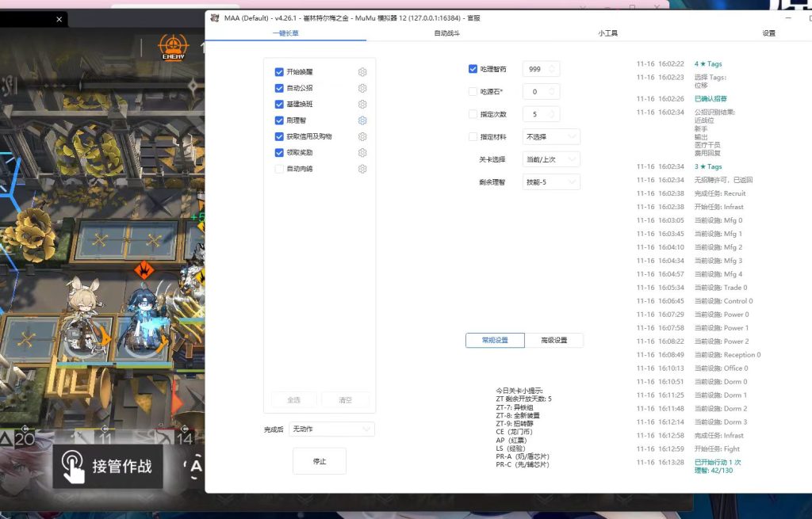Expand the 完成后 action dropdown

click(331, 429)
